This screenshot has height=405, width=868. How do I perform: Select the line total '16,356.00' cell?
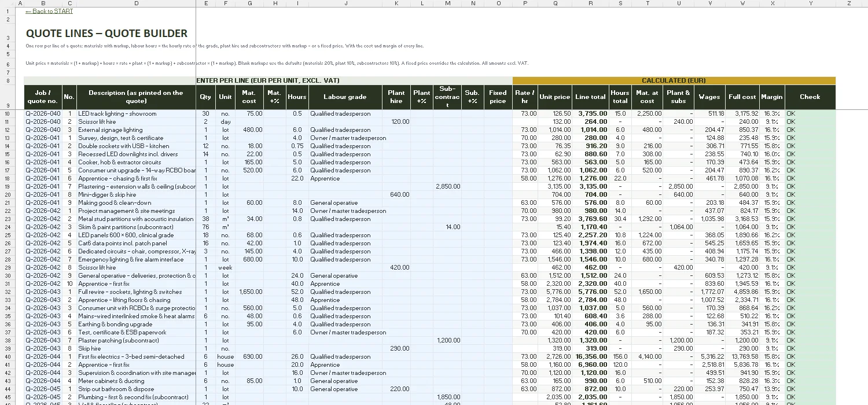click(x=590, y=356)
